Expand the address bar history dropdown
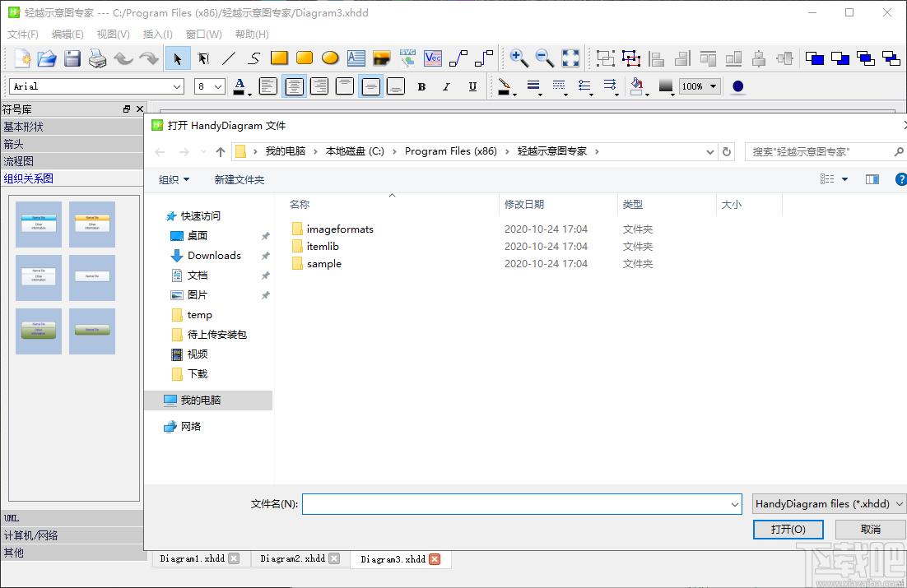This screenshot has width=907, height=588. tap(710, 152)
